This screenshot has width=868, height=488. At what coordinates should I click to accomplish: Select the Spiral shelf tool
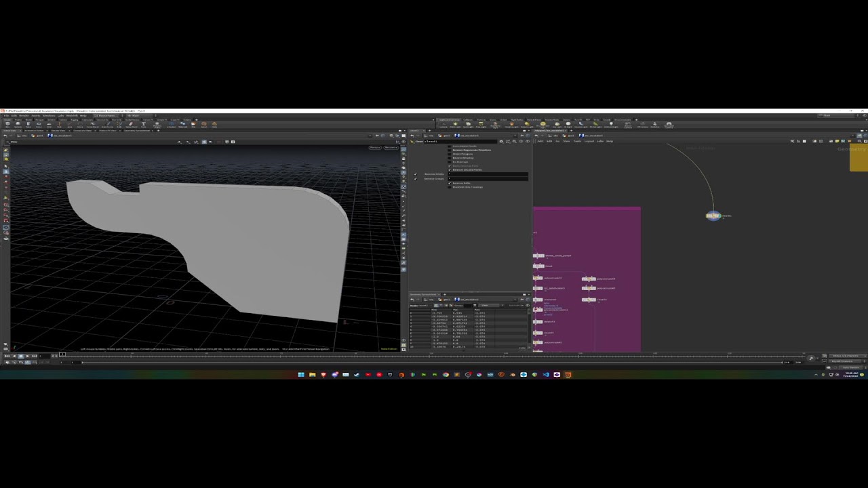[204, 124]
